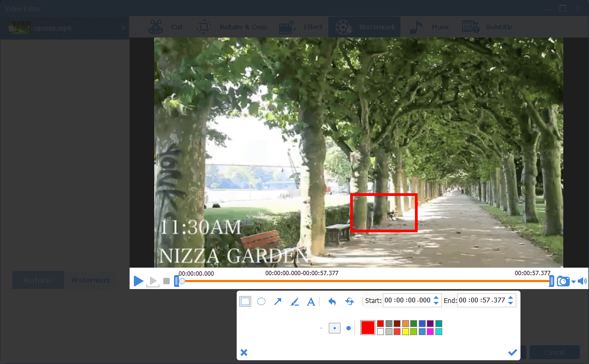Select the Ellipse drawing tool
Image resolution: width=589 pixels, height=364 pixels.
tap(261, 301)
